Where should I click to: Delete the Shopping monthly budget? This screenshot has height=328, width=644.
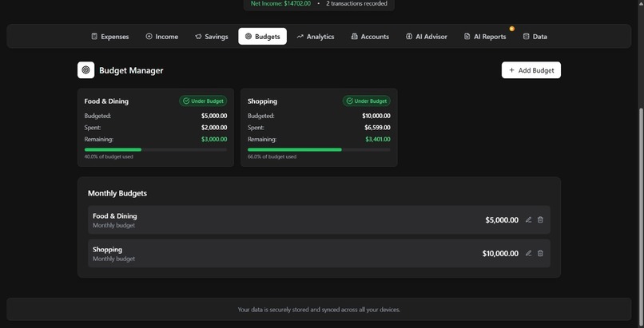tap(540, 253)
